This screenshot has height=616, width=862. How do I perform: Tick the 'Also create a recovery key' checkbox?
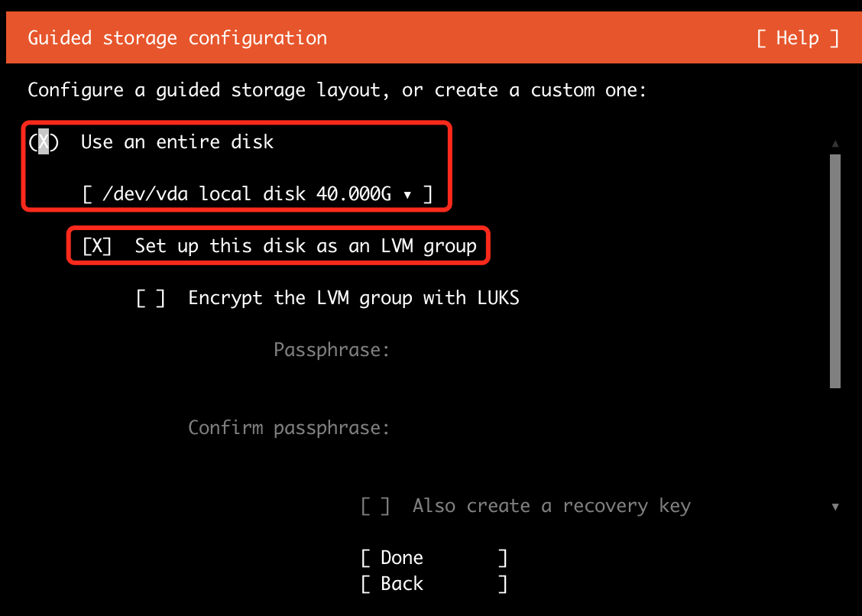point(375,506)
